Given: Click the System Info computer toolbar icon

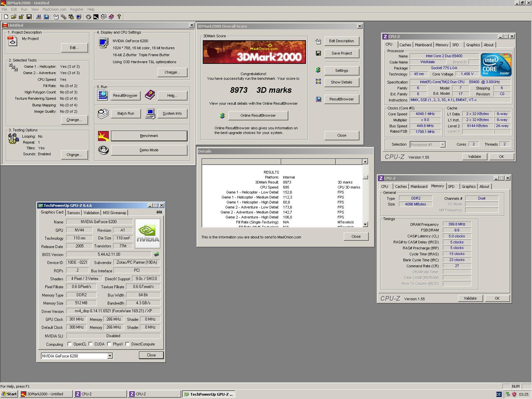Looking at the screenshot, I should point(39,17).
